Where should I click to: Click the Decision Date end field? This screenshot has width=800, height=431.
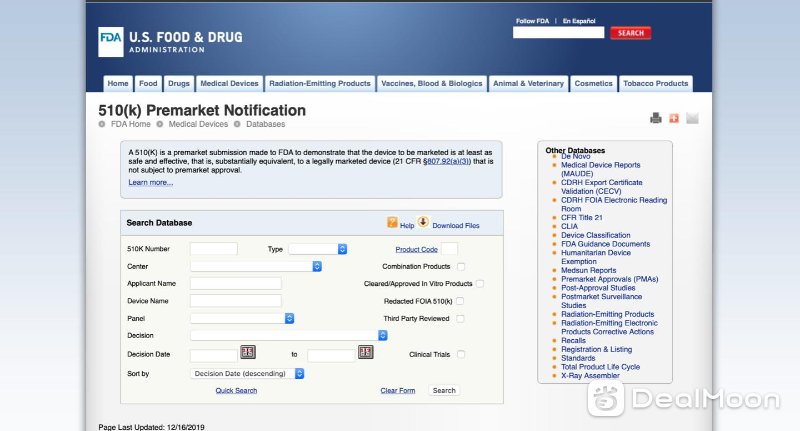click(331, 356)
